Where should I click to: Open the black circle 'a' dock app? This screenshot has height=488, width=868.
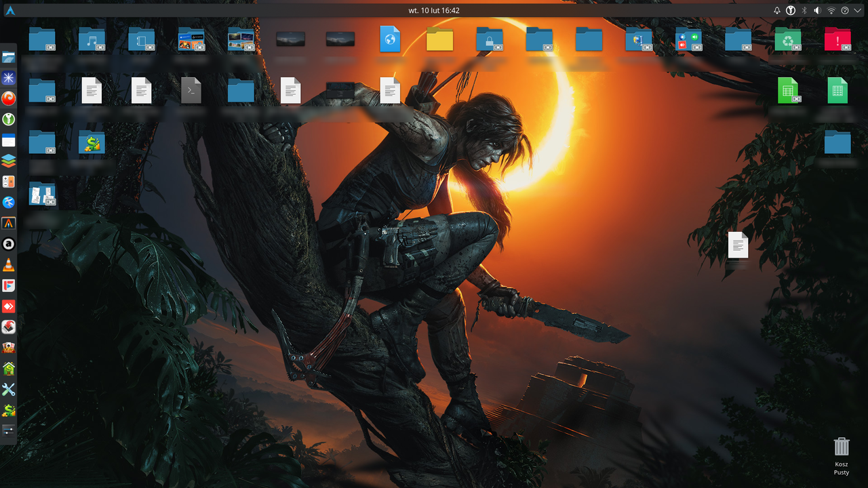point(9,244)
